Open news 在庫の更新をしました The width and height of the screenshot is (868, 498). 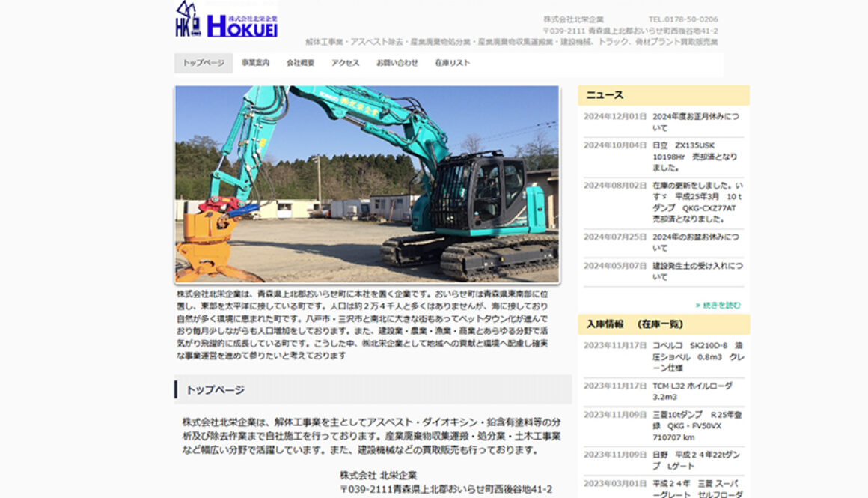(697, 202)
